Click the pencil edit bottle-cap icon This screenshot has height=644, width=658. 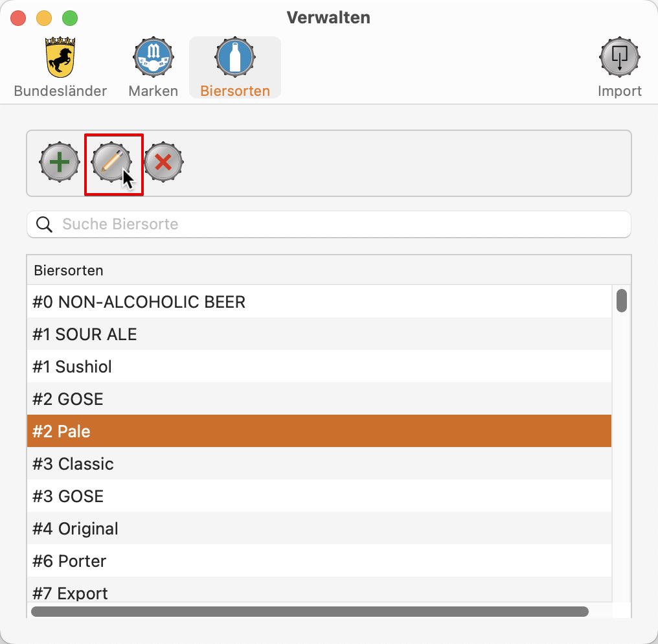tap(111, 162)
